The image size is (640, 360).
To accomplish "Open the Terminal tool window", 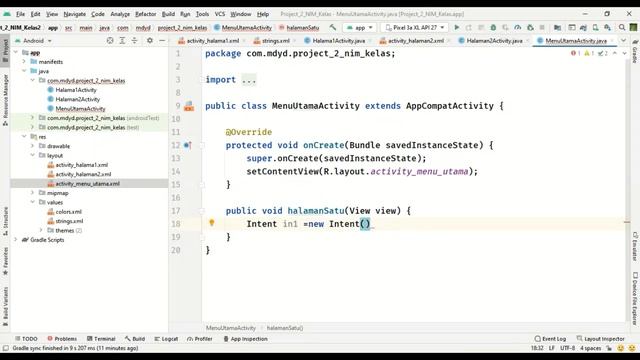I will tap(101, 339).
